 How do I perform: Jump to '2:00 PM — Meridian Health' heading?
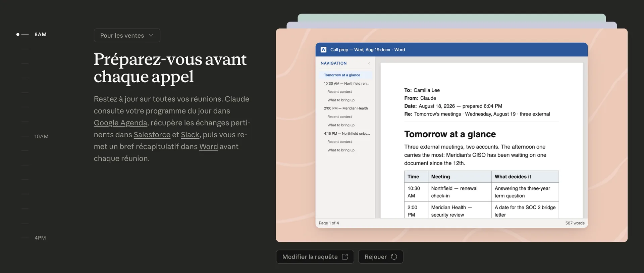click(x=346, y=108)
